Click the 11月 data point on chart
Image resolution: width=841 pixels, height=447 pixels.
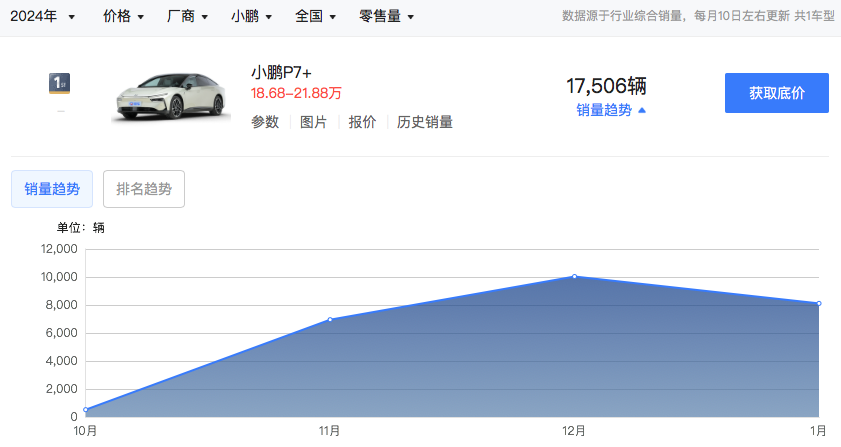tap(330, 319)
